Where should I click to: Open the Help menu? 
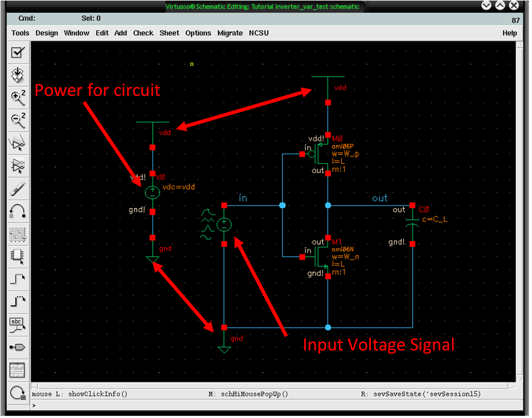[509, 33]
